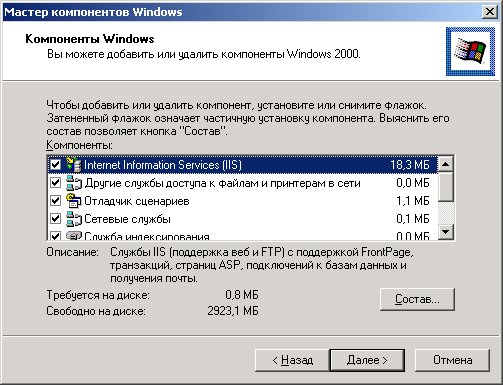Open the Состав... details button
The width and height of the screenshot is (503, 385).
pos(417,299)
